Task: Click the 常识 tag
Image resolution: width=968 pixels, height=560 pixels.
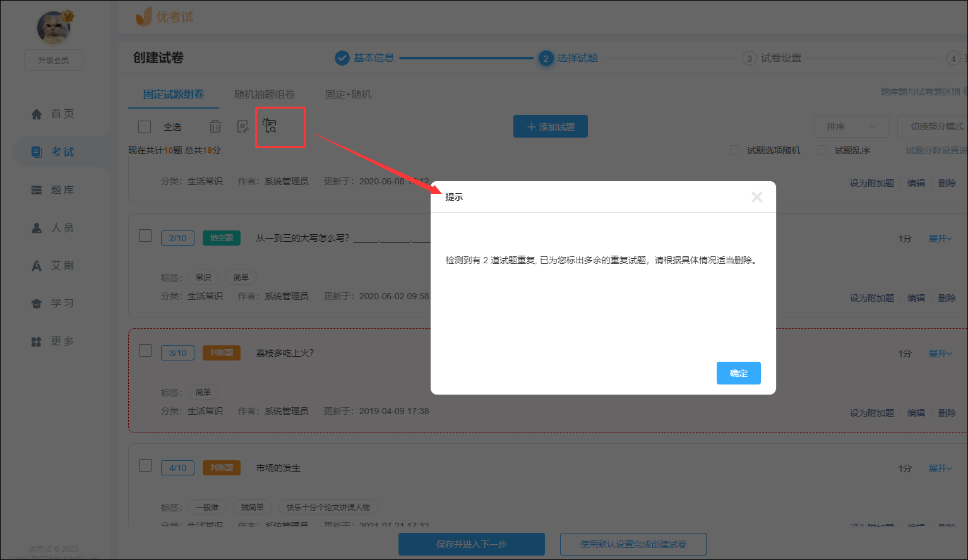Action: [203, 277]
